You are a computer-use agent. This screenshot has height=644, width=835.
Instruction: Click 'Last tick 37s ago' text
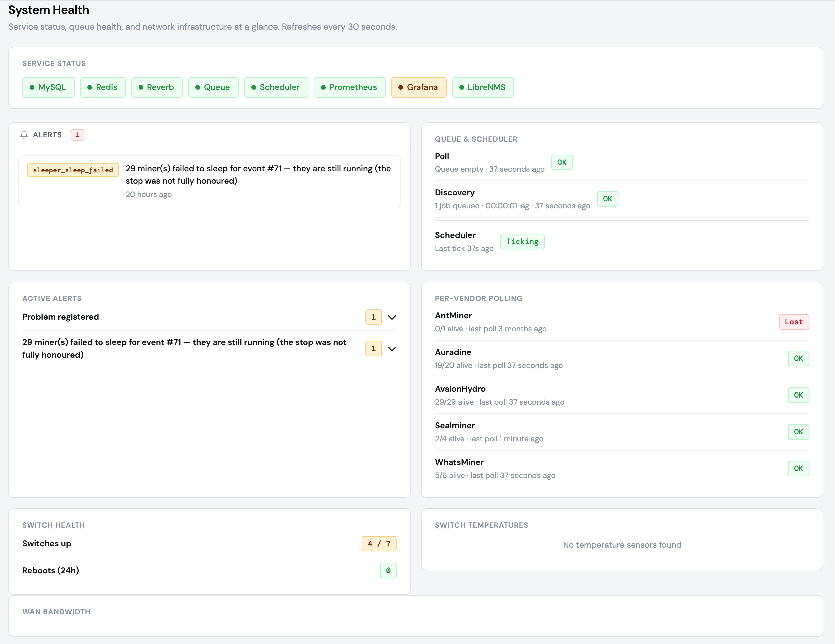tap(464, 248)
